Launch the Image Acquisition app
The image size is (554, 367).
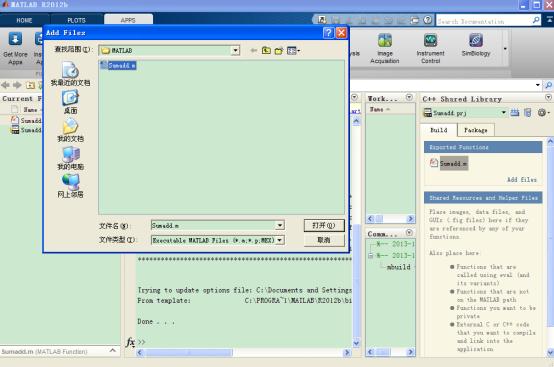coord(384,48)
